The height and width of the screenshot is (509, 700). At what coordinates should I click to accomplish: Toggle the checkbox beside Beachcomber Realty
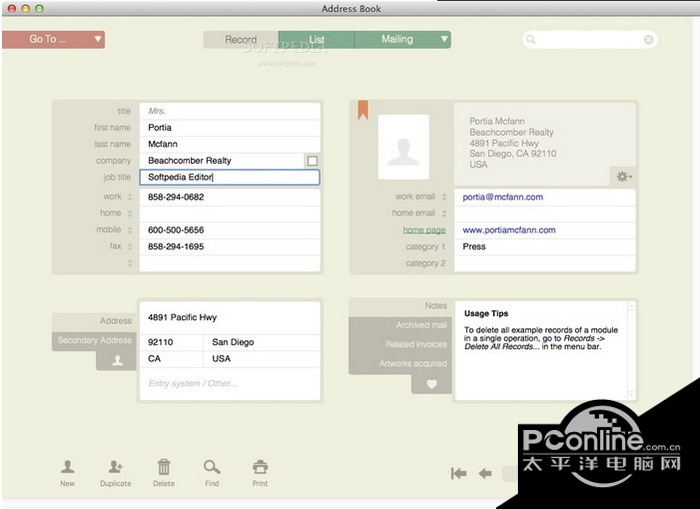point(312,161)
